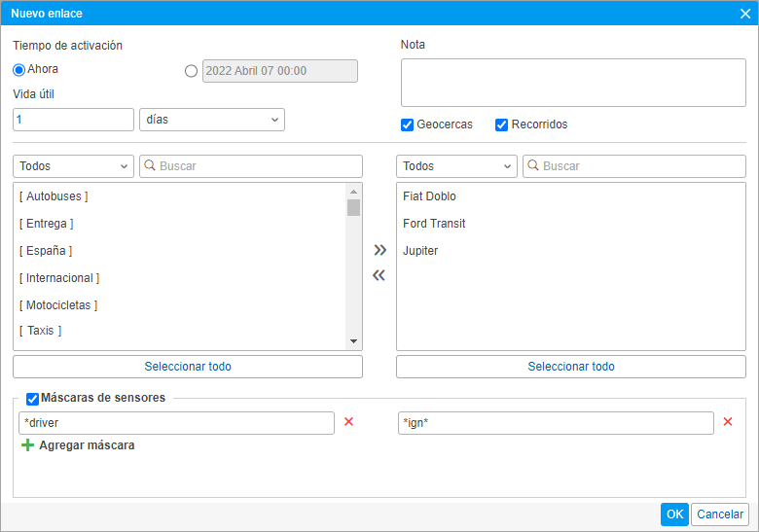
Task: Select Ford Transit in the right list
Action: click(x=434, y=224)
